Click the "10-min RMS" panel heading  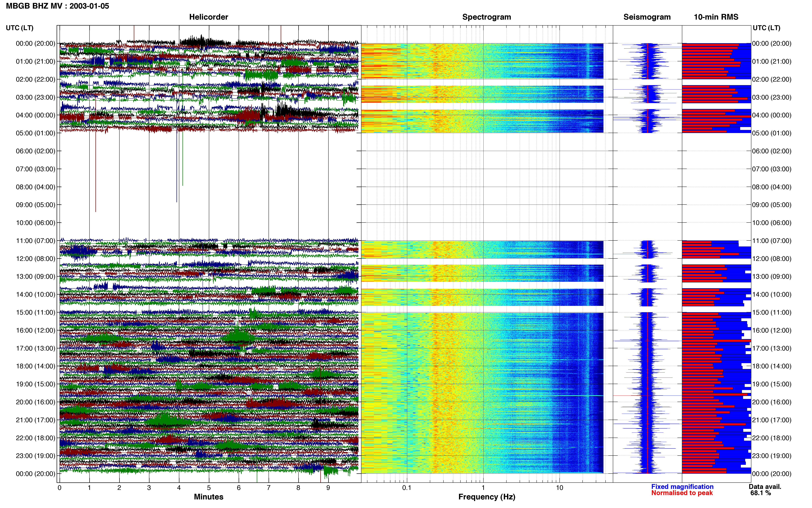716,17
